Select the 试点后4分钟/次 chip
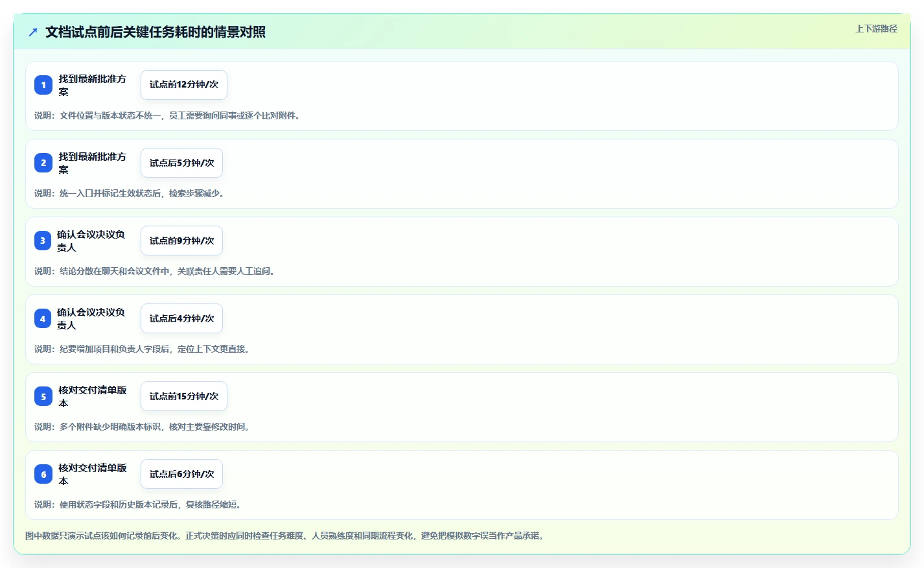Screen dimensions: 924x568 pyautogui.click(x=181, y=318)
